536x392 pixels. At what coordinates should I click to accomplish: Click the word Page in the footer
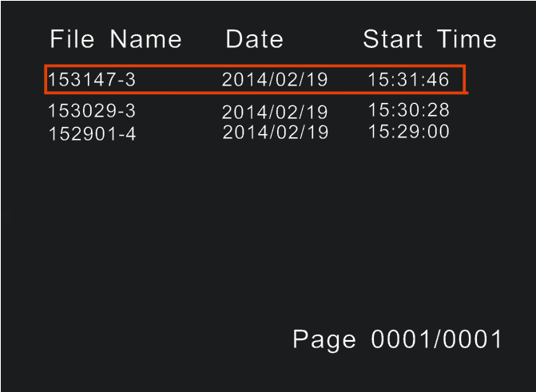(x=324, y=340)
